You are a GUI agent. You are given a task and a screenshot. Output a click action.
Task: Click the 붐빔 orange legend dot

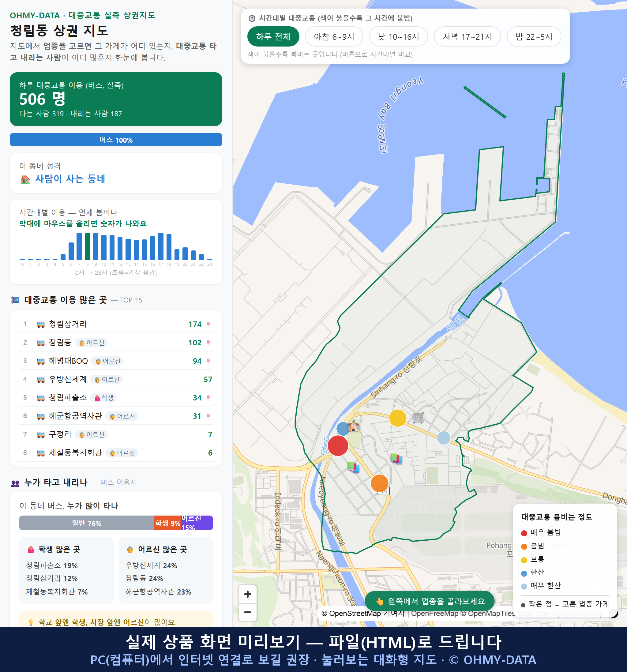pos(524,546)
